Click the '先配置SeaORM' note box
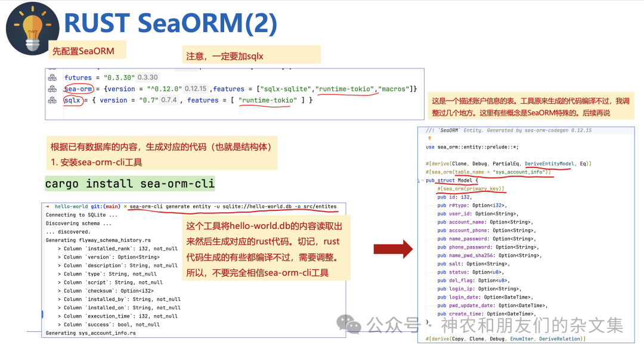 (87, 50)
